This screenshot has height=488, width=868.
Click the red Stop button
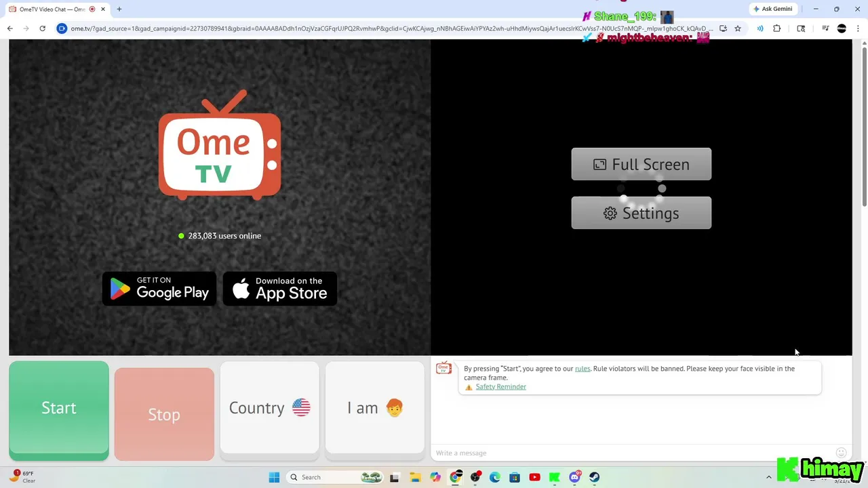(164, 414)
